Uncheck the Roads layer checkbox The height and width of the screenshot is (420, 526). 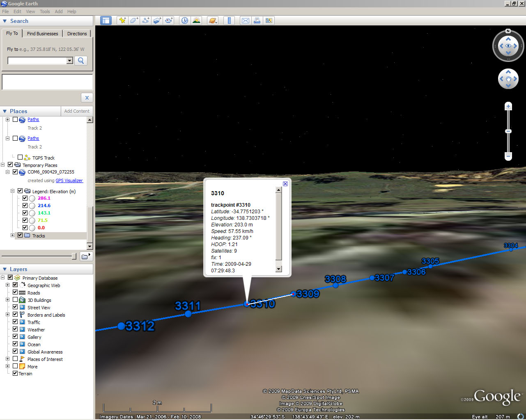pos(15,292)
